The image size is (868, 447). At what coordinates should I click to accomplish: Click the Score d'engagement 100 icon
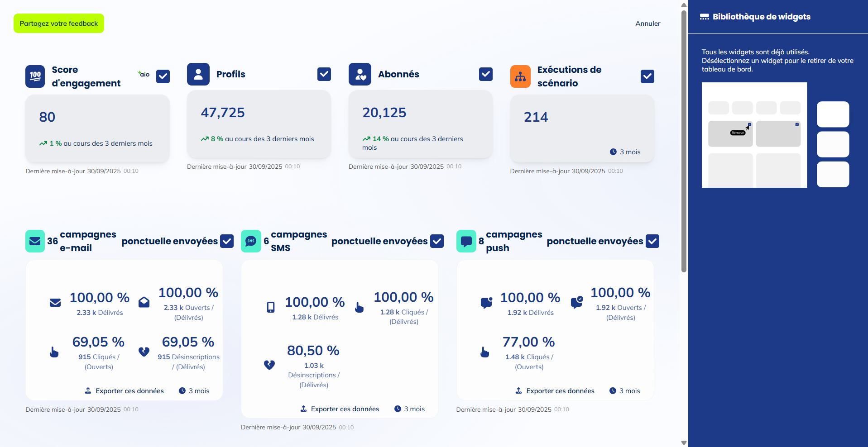[35, 76]
